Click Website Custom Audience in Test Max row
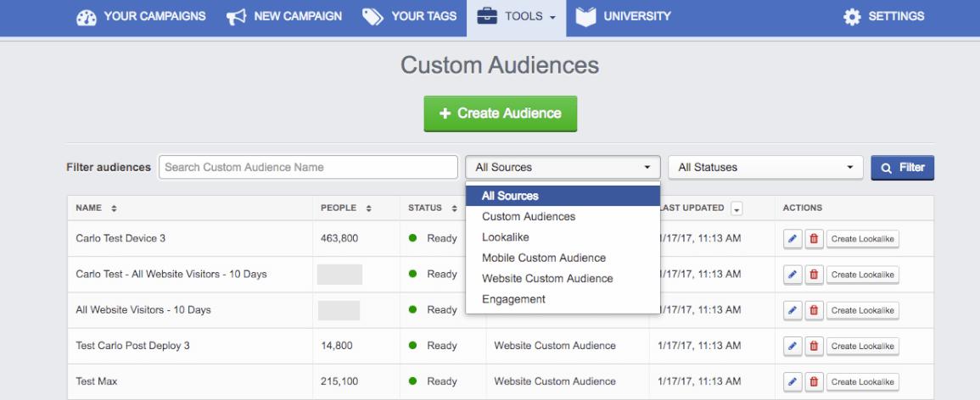Viewport: 980px width, 400px height. pyautogui.click(x=555, y=381)
